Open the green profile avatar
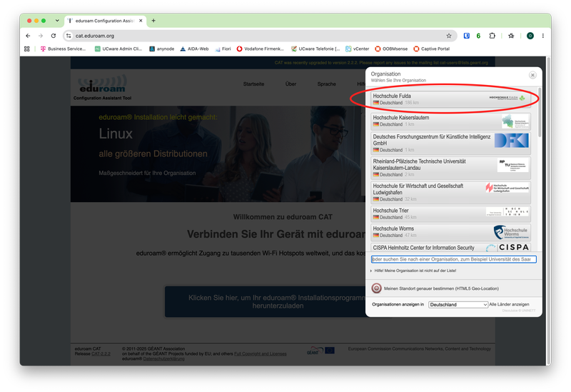Image resolution: width=571 pixels, height=392 pixels. [x=530, y=36]
